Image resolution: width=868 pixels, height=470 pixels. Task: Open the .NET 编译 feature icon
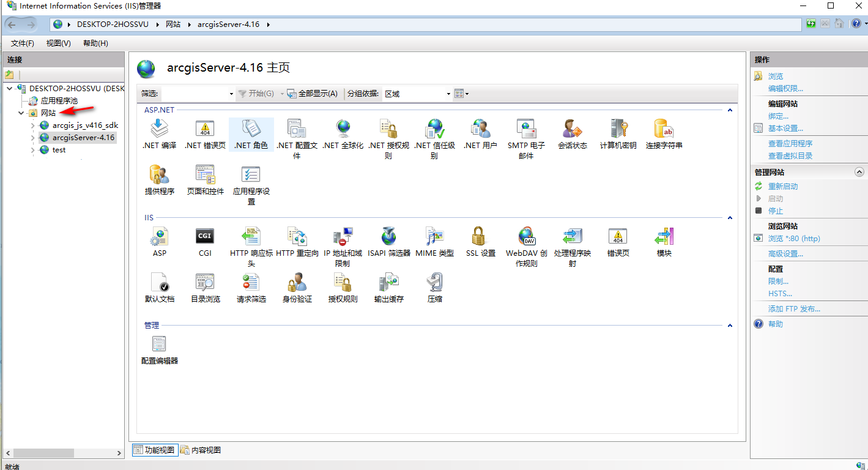(x=159, y=135)
